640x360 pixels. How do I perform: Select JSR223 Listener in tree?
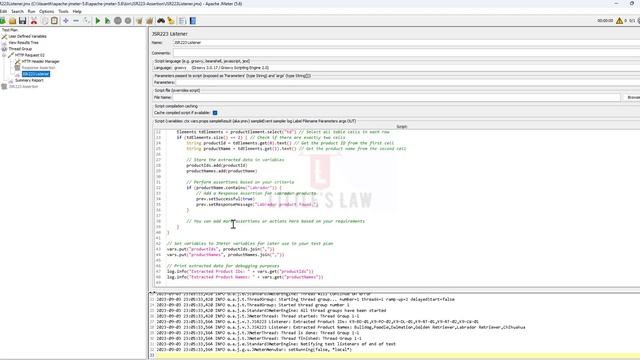tap(36, 74)
